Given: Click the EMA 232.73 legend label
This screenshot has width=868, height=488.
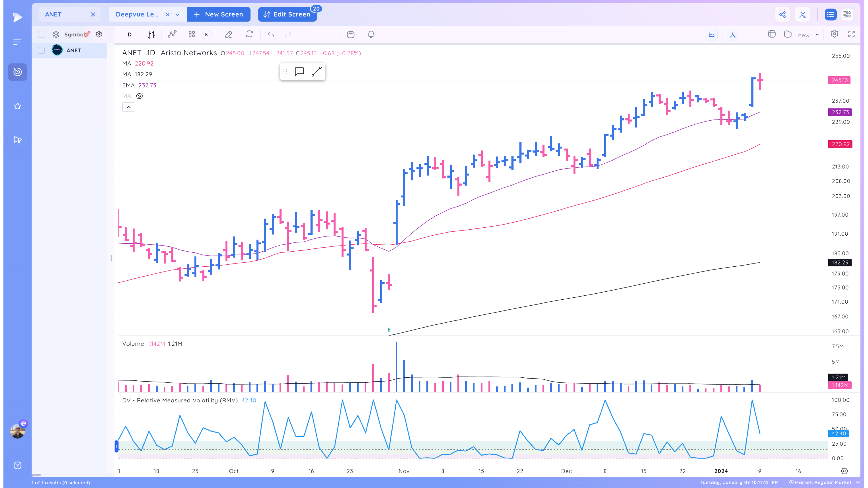Looking at the screenshot, I should [139, 85].
